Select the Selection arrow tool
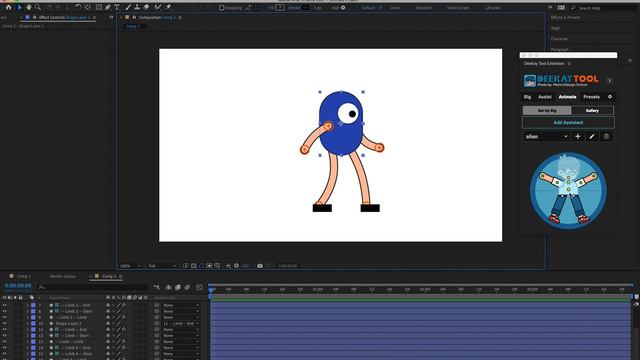The image size is (640, 360). pyautogui.click(x=20, y=7)
